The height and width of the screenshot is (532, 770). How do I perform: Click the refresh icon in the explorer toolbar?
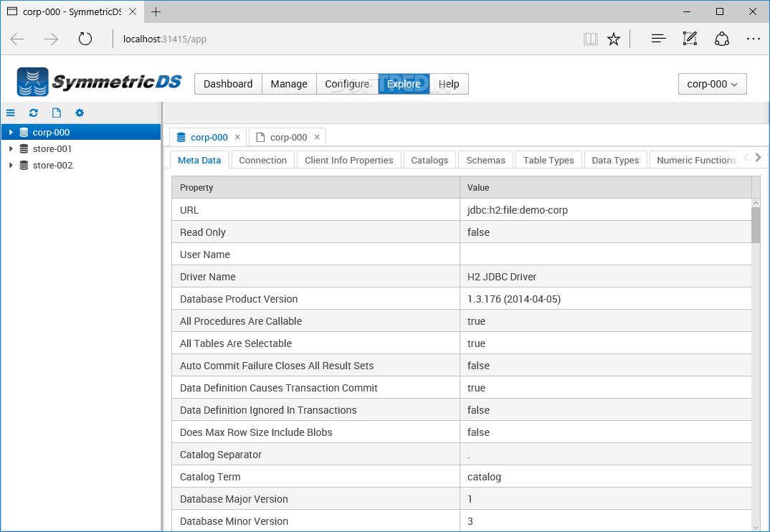pyautogui.click(x=34, y=113)
